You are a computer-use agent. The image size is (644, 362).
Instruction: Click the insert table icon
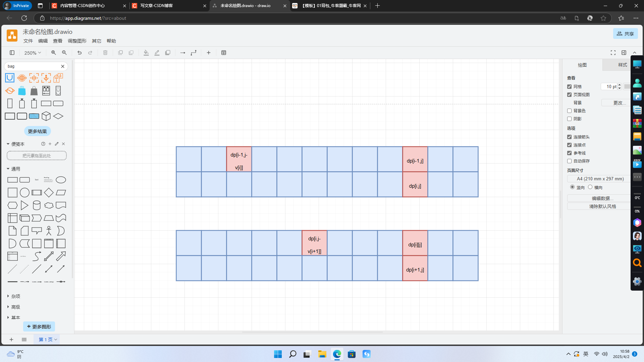point(224,53)
